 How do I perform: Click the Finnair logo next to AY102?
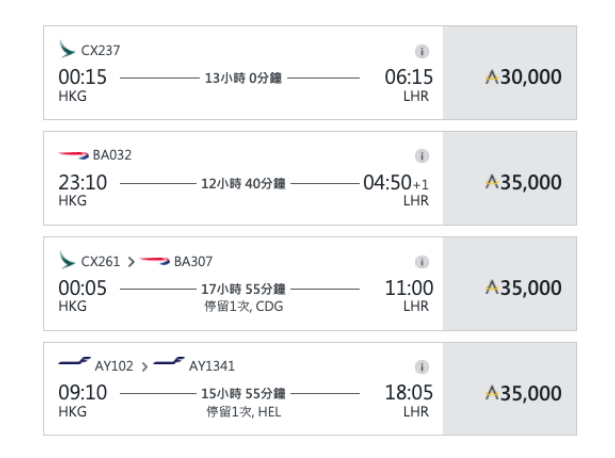[x=73, y=364]
